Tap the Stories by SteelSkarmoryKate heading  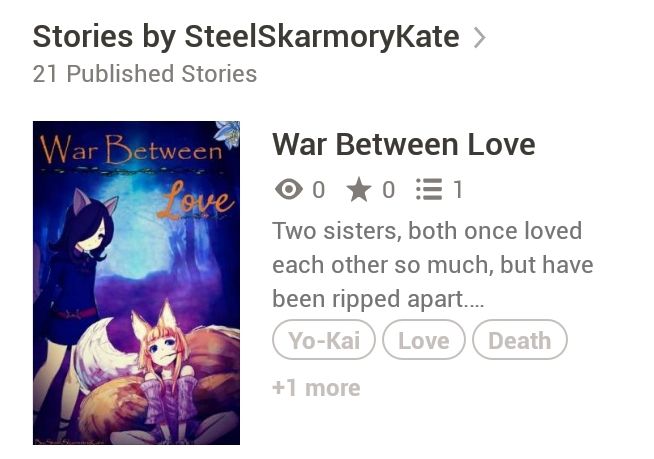coord(246,37)
